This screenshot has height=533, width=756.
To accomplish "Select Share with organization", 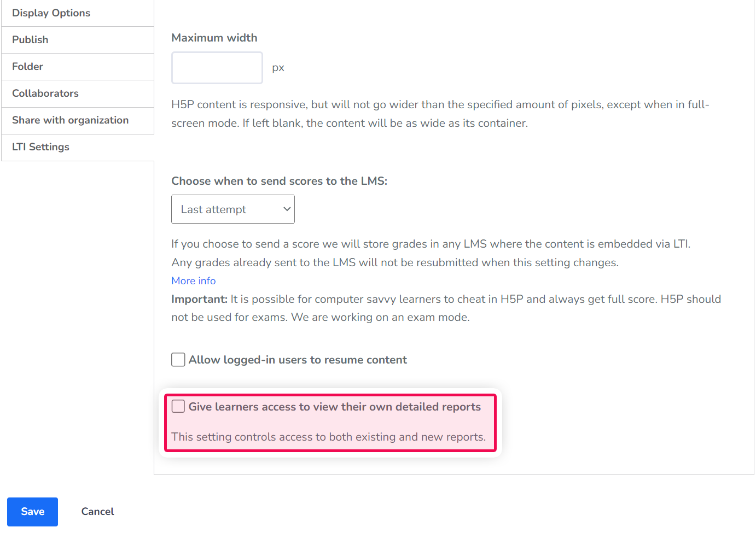I will (x=70, y=120).
